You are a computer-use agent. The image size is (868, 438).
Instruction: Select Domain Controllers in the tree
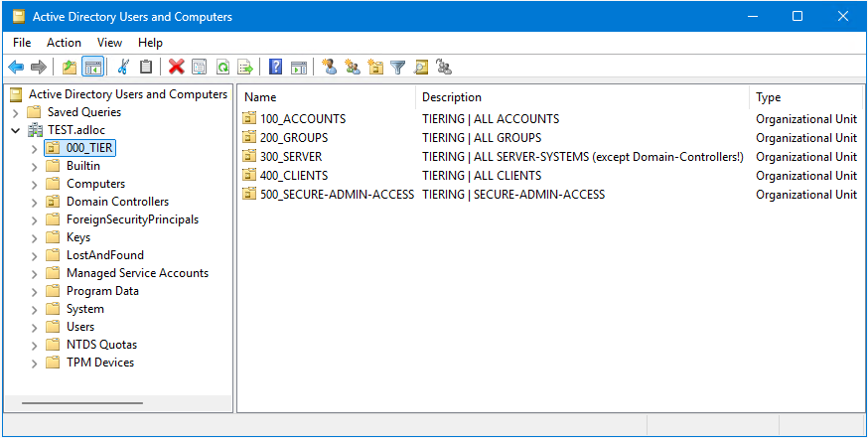[x=117, y=202]
